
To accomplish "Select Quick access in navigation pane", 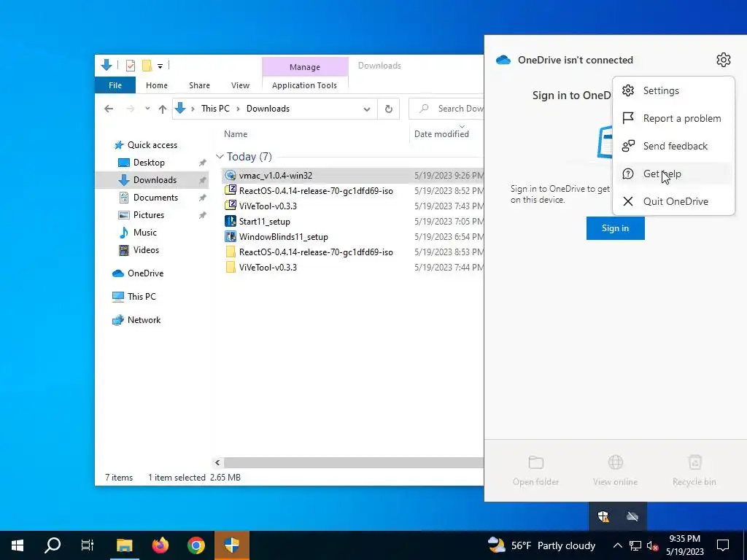I will click(x=152, y=145).
